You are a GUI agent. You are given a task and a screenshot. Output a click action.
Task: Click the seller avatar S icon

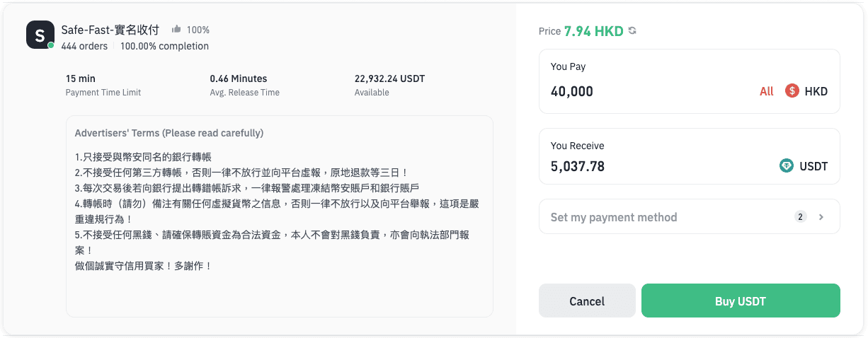tap(40, 35)
